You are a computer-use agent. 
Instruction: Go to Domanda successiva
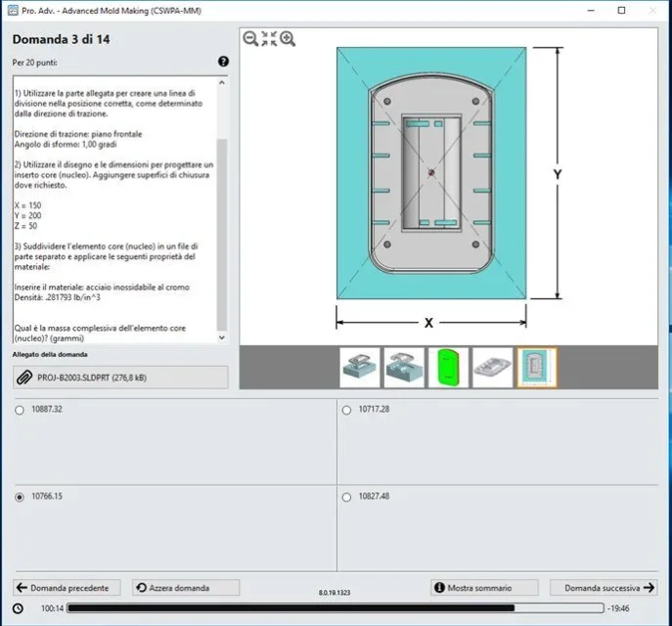tap(604, 588)
